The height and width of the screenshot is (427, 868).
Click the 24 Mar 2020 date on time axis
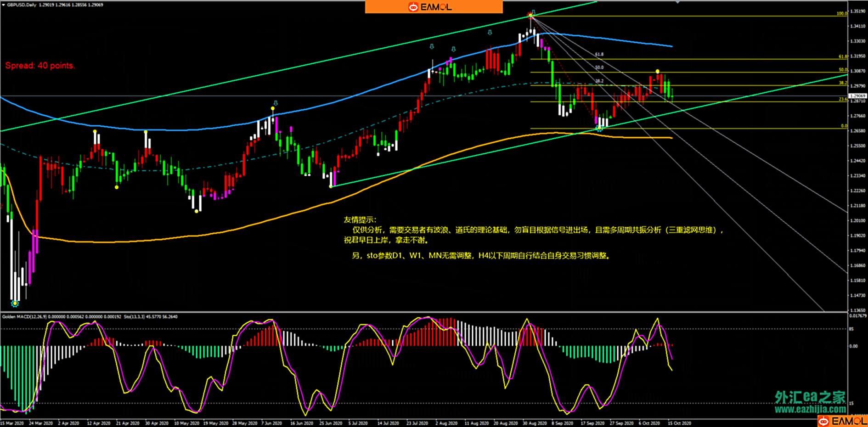[x=41, y=423]
